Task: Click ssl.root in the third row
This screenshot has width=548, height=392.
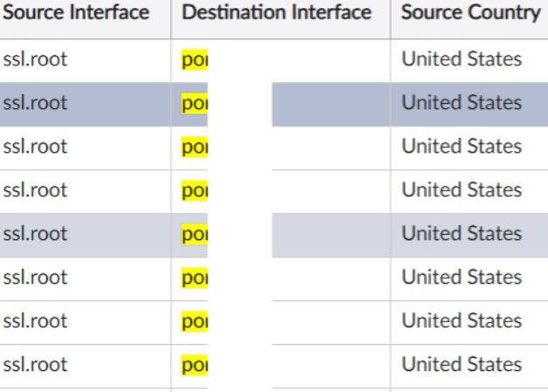Action: point(35,147)
